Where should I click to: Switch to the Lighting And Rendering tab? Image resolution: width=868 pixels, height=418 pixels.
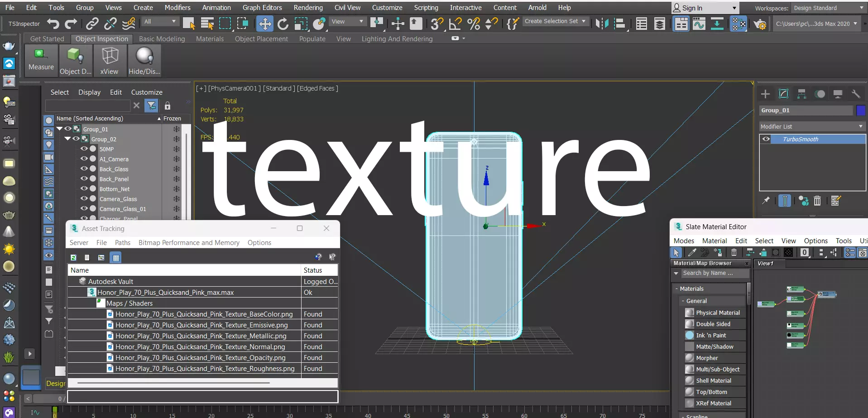(x=397, y=39)
